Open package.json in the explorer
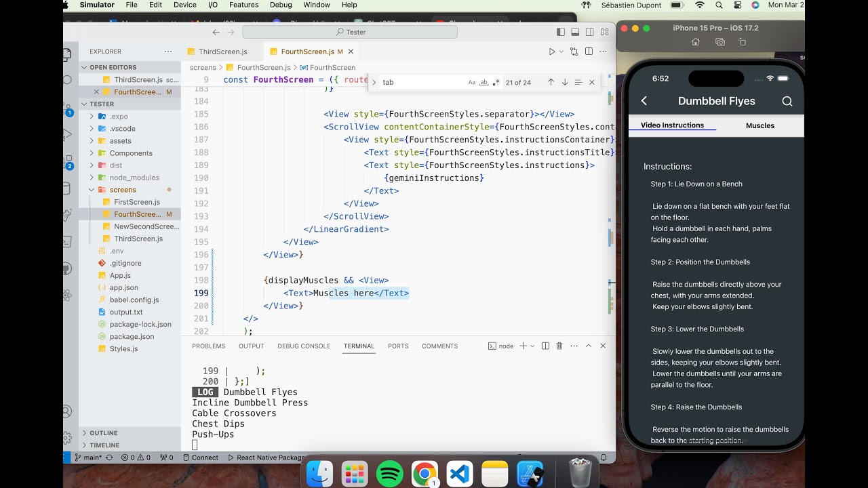 (x=130, y=336)
